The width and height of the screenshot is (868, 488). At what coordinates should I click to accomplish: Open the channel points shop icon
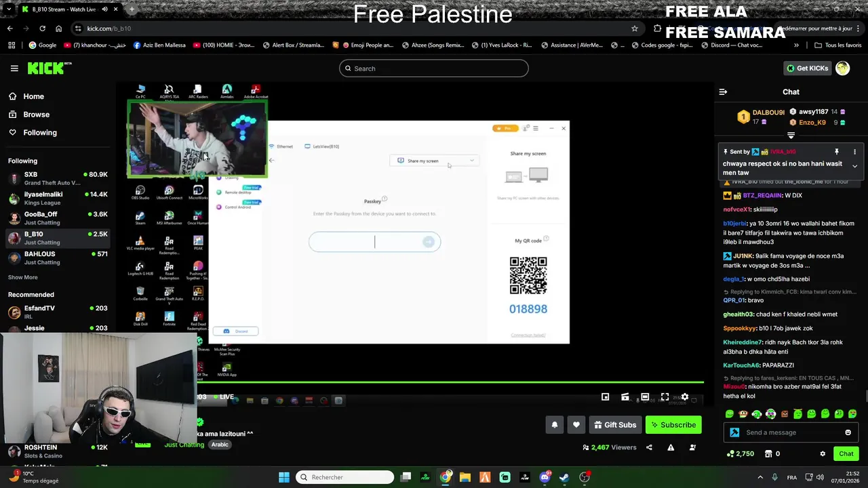coord(768,453)
